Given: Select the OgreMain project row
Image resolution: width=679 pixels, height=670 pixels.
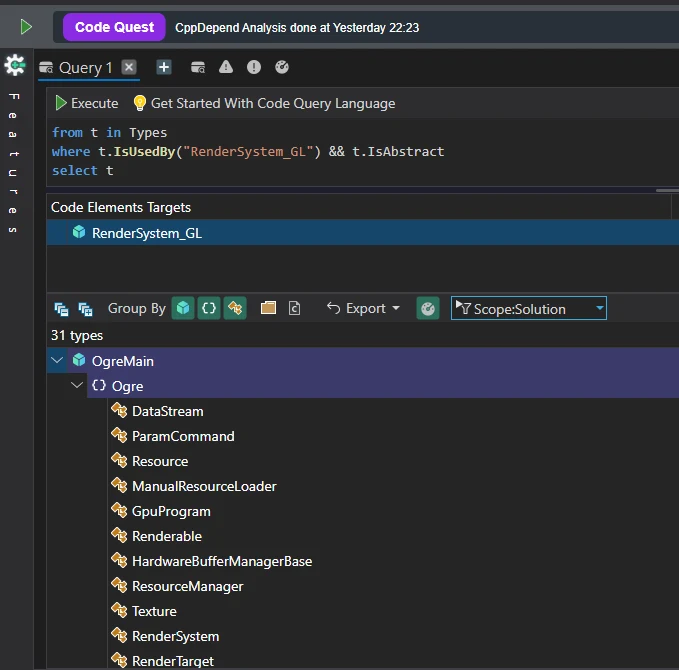Looking at the screenshot, I should tap(362, 360).
